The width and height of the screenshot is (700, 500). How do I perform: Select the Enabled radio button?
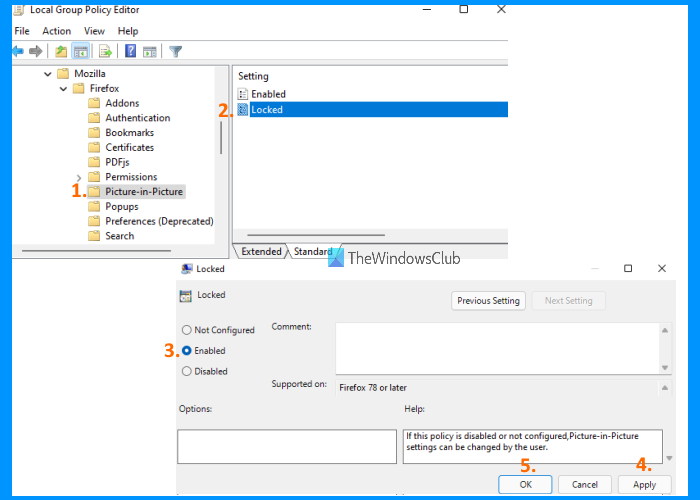point(187,350)
